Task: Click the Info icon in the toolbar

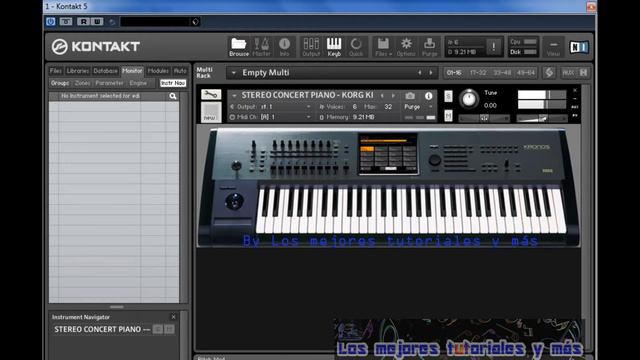Action: point(284,47)
